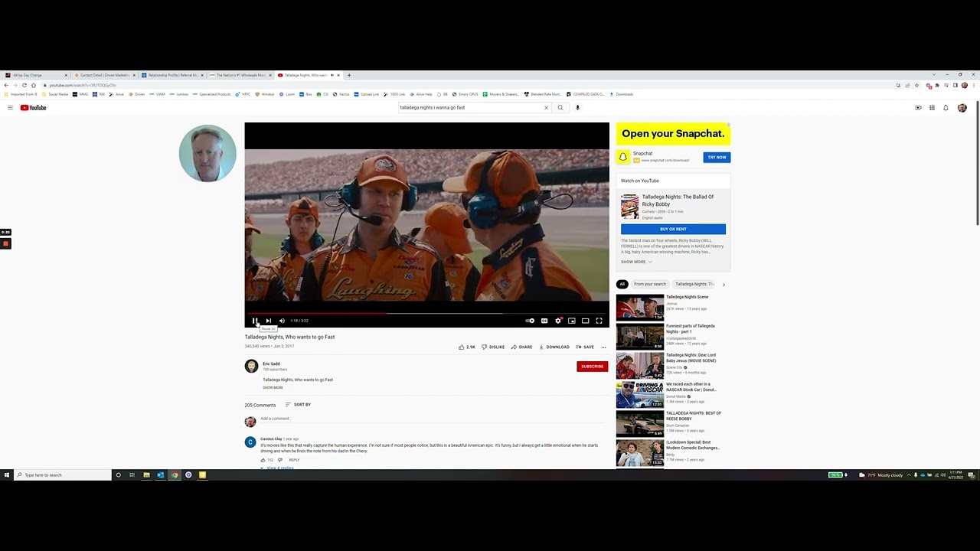Clear the search text with the X

click(546, 108)
